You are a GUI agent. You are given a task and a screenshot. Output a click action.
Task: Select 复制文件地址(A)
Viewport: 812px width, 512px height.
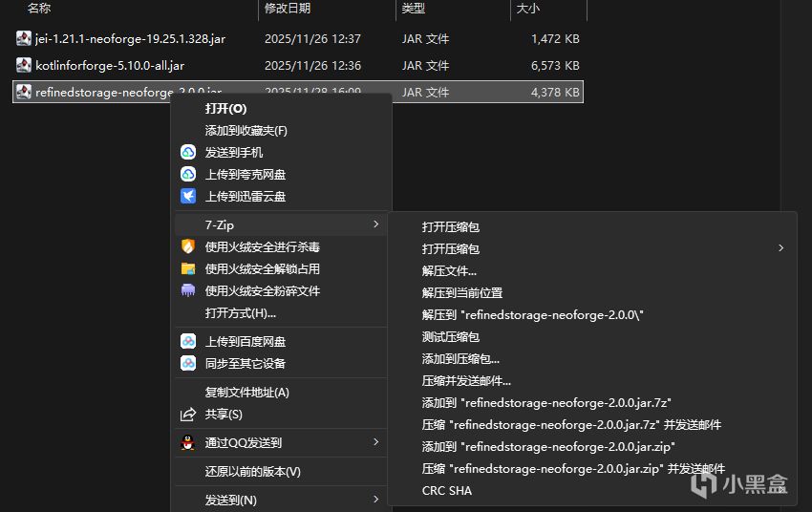[247, 393]
